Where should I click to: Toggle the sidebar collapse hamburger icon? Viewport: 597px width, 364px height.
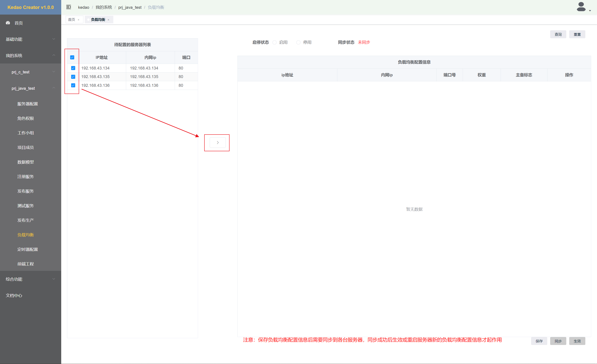[69, 7]
